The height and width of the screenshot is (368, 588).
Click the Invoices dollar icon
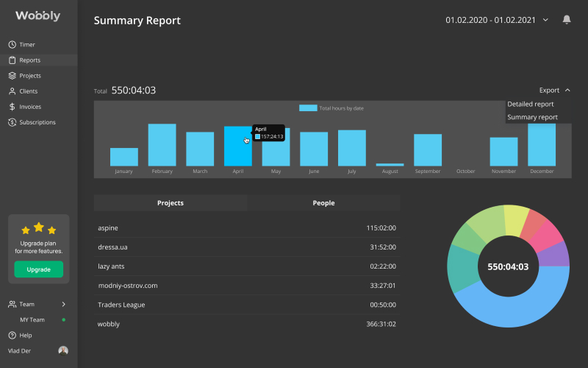coord(12,107)
